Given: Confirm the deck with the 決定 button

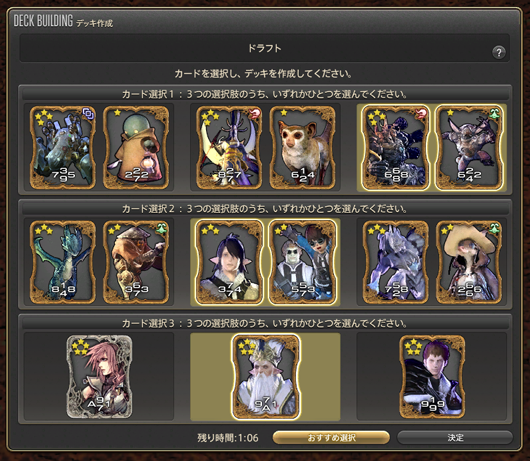Looking at the screenshot, I should (x=455, y=437).
